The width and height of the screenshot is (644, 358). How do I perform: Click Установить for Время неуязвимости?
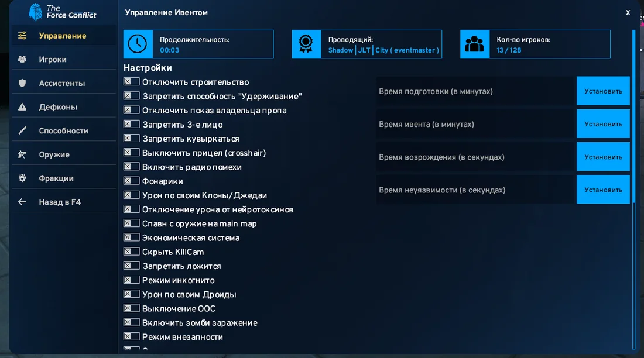click(603, 190)
